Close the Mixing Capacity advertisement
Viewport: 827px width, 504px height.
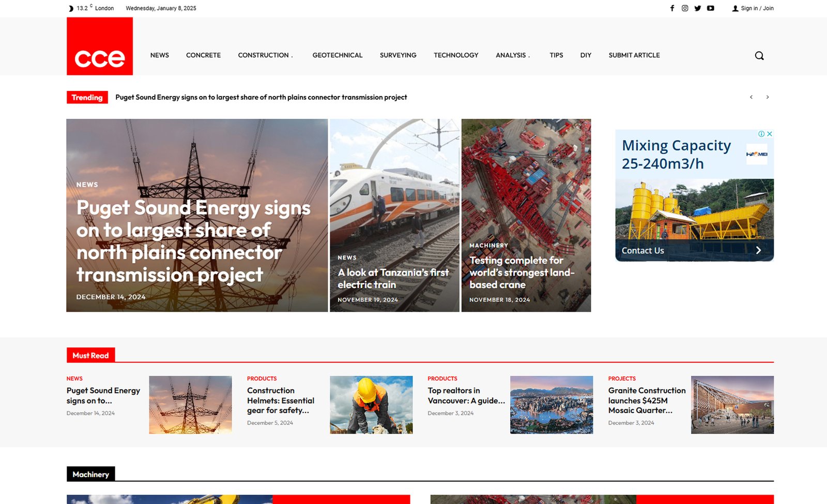[x=770, y=134]
